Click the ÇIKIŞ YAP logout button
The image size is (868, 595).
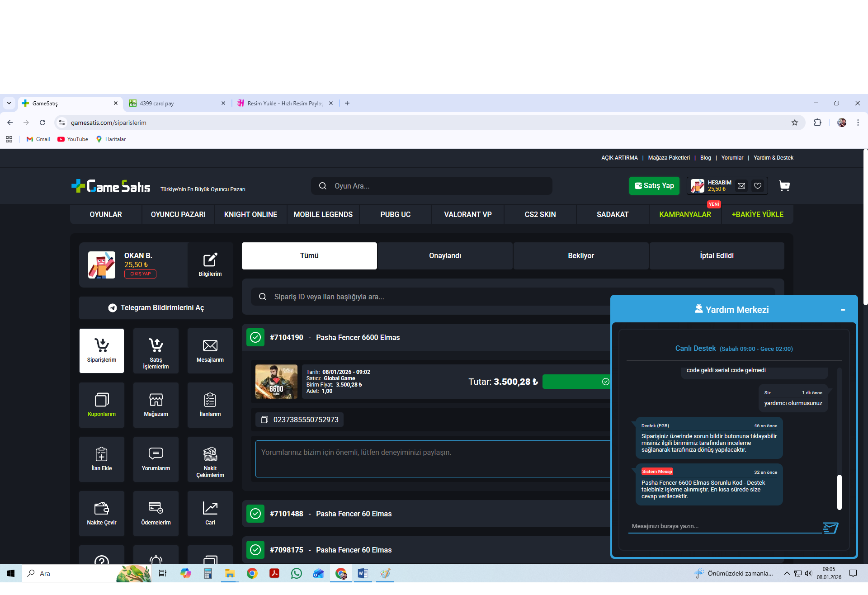click(x=140, y=274)
